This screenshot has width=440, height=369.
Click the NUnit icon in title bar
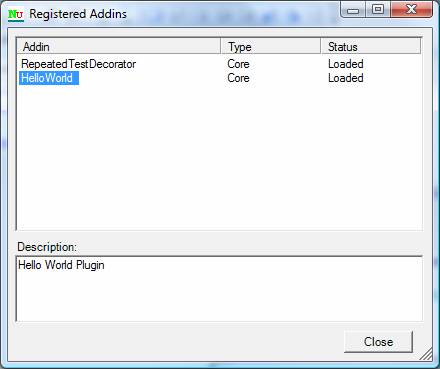click(16, 14)
